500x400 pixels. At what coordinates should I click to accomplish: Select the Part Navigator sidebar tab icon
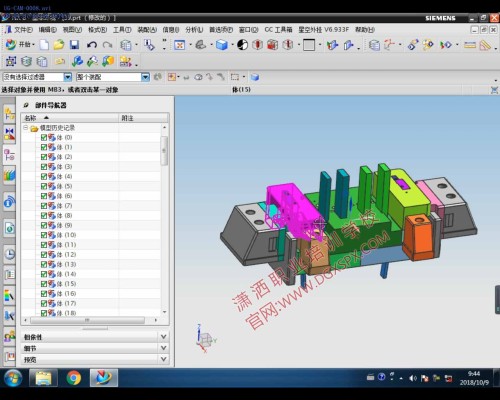[x=9, y=155]
